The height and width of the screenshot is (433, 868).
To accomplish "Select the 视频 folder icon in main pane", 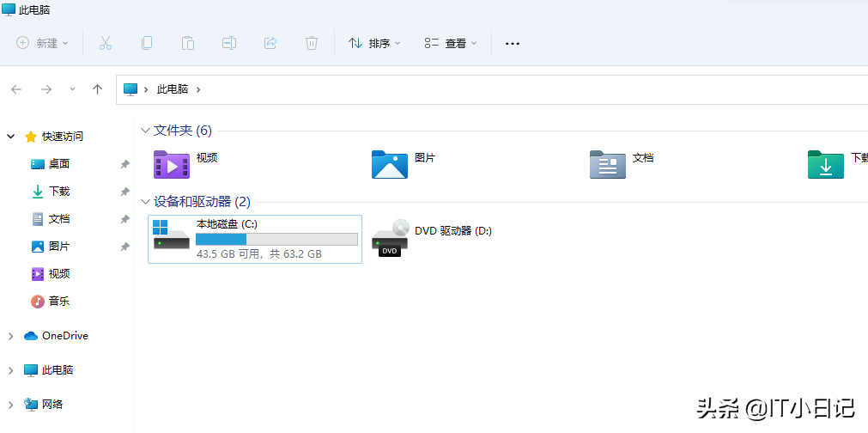I will [172, 164].
